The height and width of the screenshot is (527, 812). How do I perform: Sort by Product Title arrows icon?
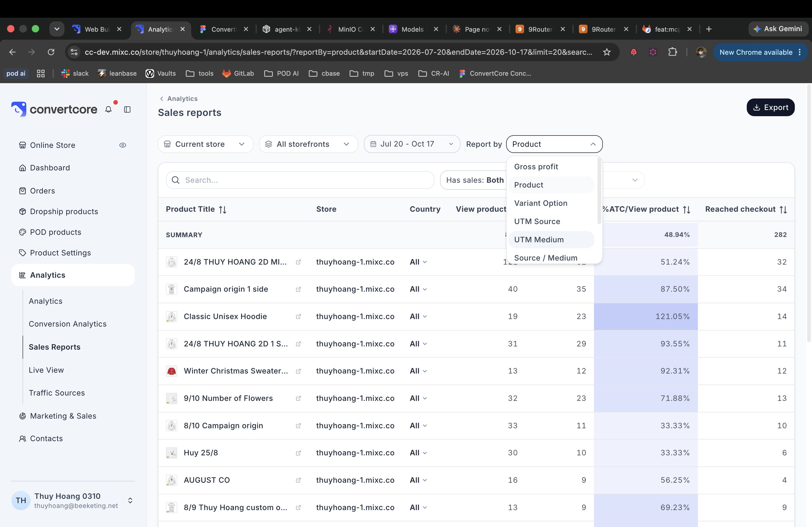[223, 209]
